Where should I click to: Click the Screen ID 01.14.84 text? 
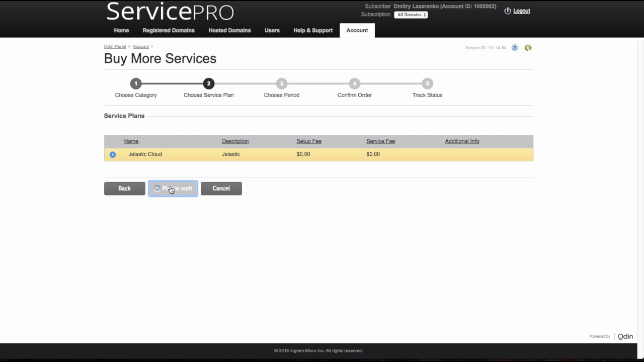pyautogui.click(x=486, y=48)
